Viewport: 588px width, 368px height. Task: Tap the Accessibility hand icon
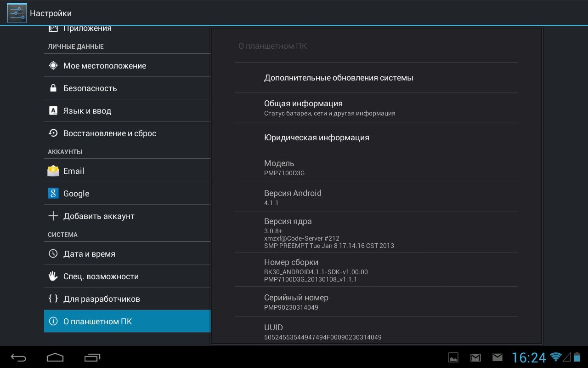tap(53, 276)
